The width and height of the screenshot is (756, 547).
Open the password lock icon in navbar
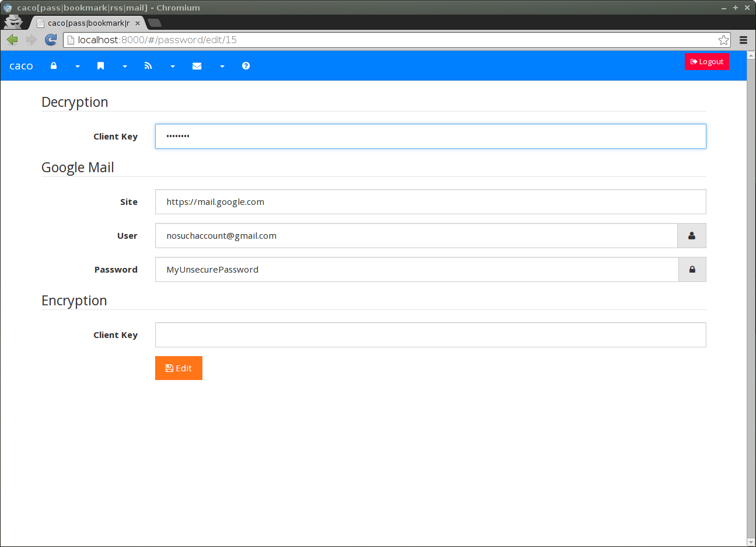pos(54,66)
